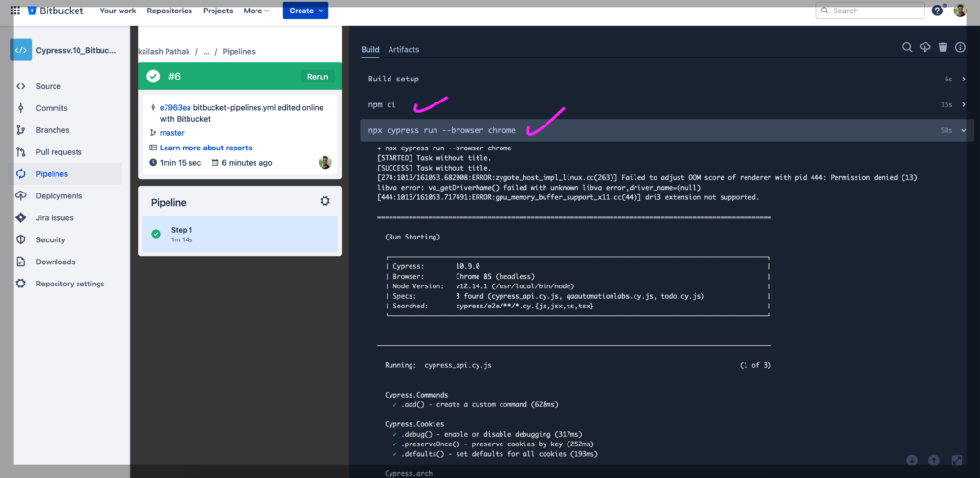This screenshot has width=980, height=478.
Task: Open the More dropdown menu
Action: 256,11
